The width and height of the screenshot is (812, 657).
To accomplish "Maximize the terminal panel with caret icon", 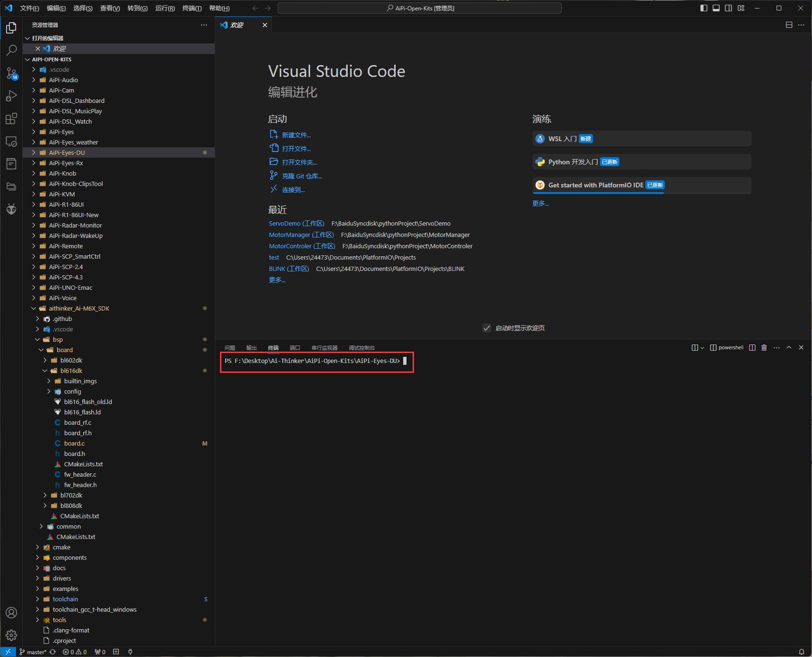I will [789, 347].
